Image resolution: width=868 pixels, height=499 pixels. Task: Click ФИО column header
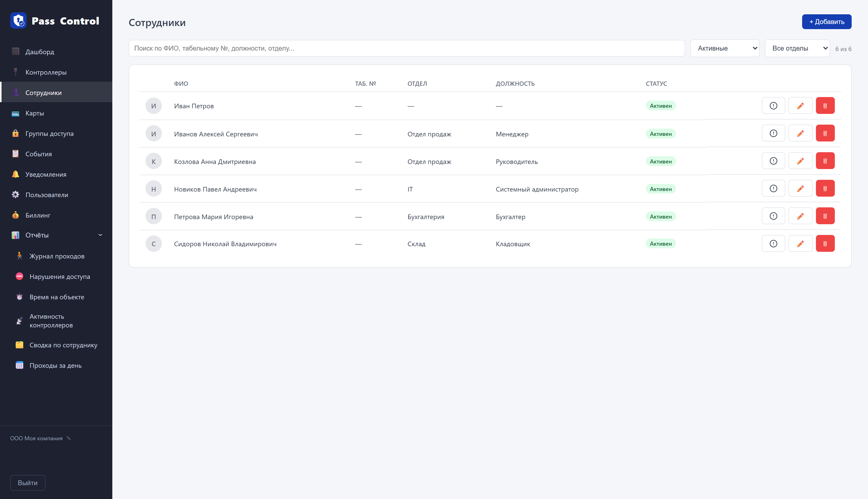coord(181,84)
